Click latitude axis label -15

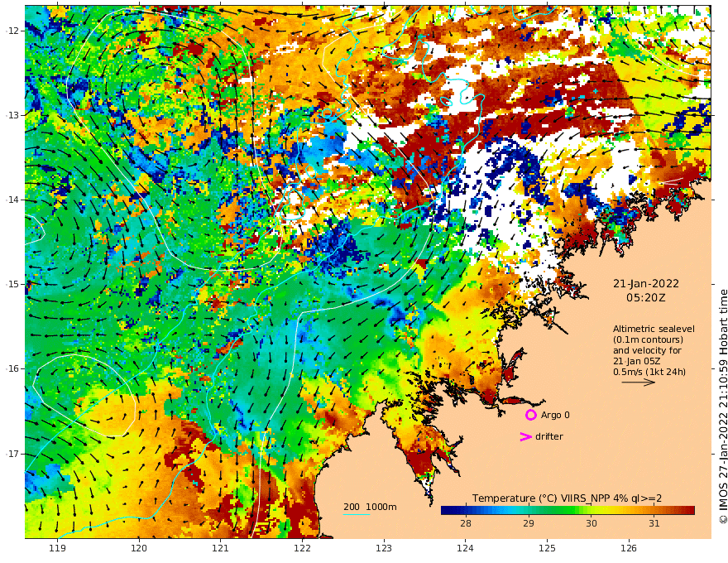point(13,284)
